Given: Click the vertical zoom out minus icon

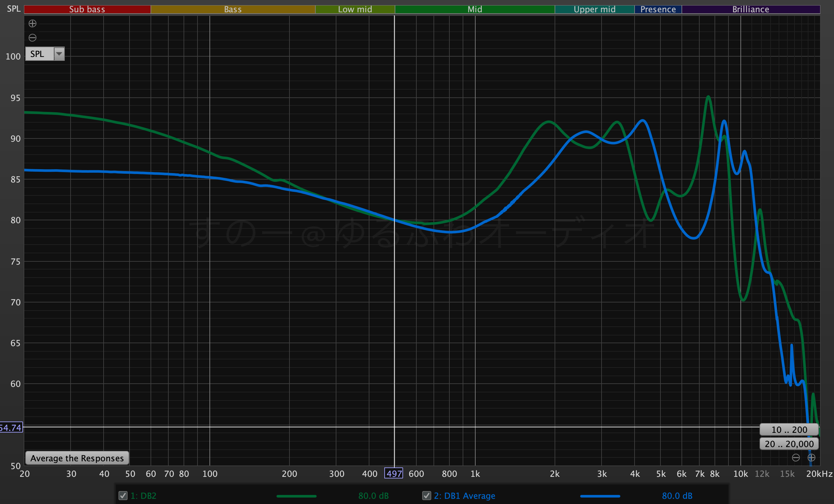Looking at the screenshot, I should pos(32,38).
